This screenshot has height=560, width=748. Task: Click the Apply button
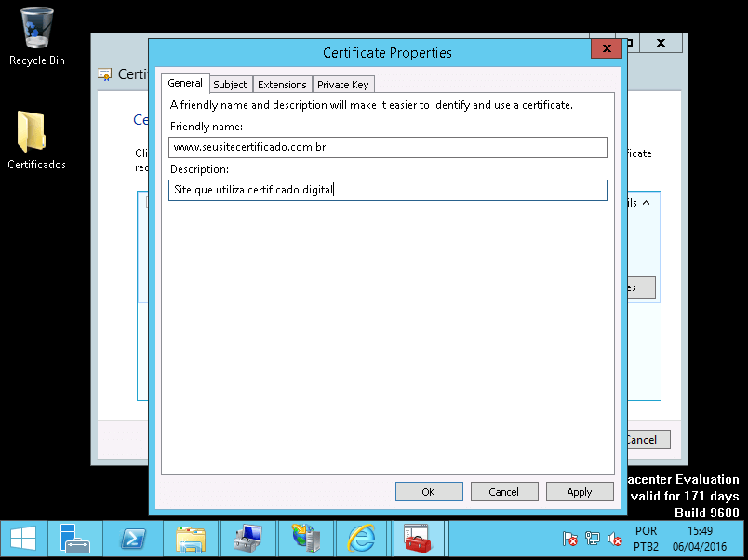[580, 492]
